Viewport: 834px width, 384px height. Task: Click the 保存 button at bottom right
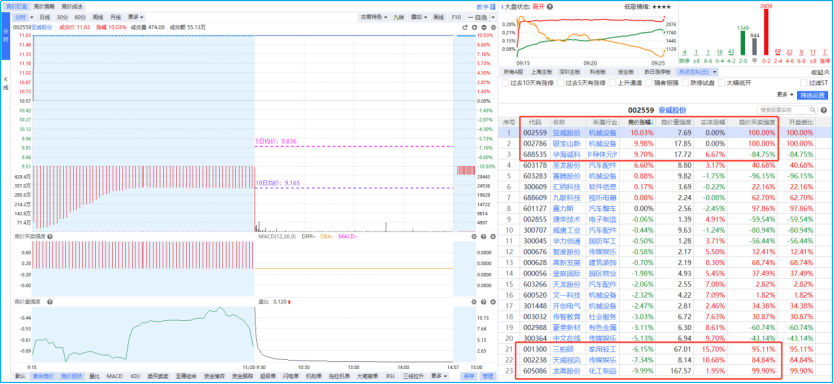(468, 376)
